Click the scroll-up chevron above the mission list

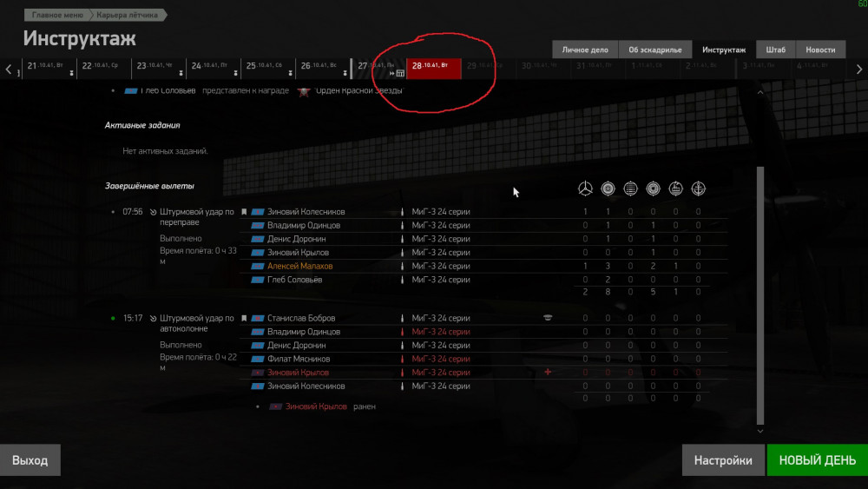pyautogui.click(x=760, y=92)
